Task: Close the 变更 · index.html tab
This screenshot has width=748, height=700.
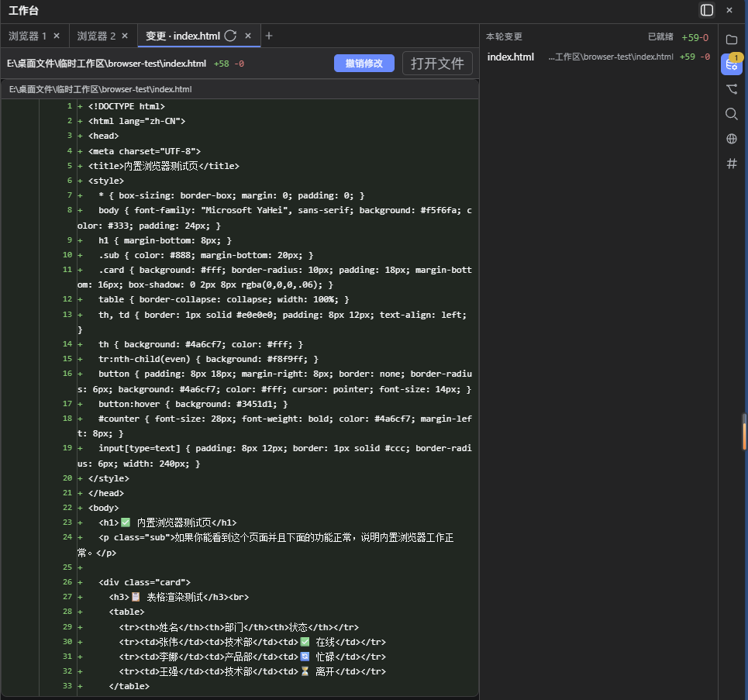Action: pos(248,36)
